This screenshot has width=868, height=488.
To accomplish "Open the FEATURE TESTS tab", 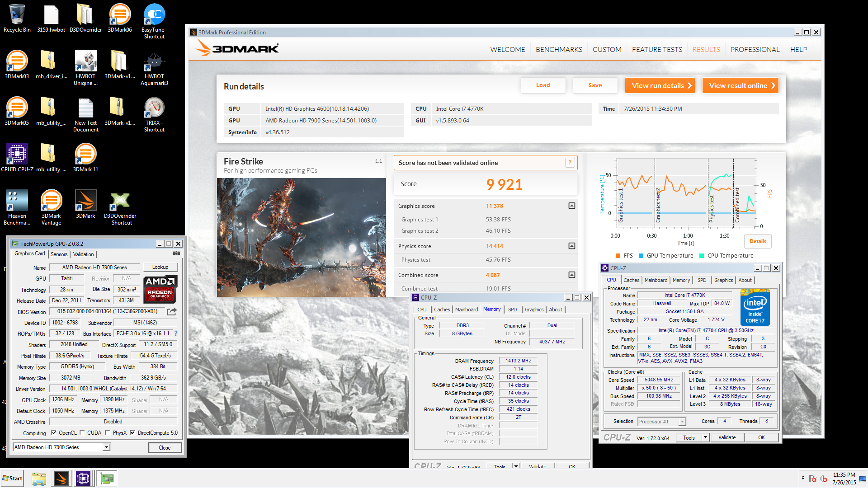I will pyautogui.click(x=657, y=49).
